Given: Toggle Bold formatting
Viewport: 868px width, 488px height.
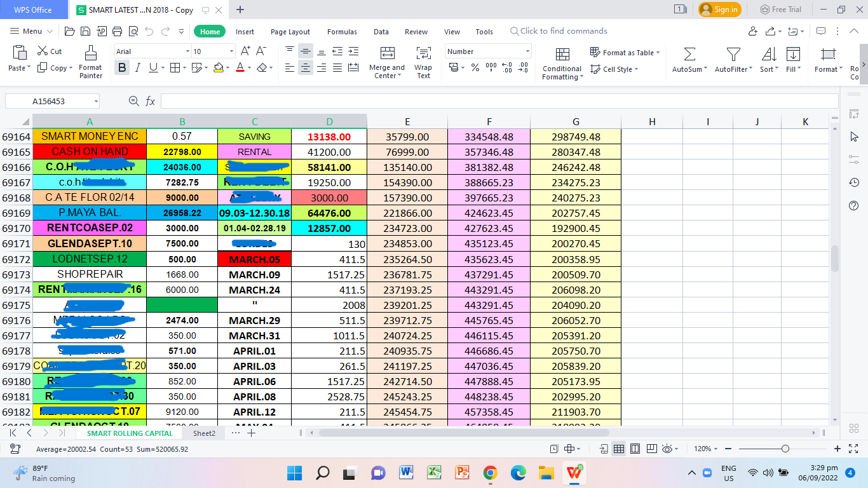Looking at the screenshot, I should pos(122,67).
